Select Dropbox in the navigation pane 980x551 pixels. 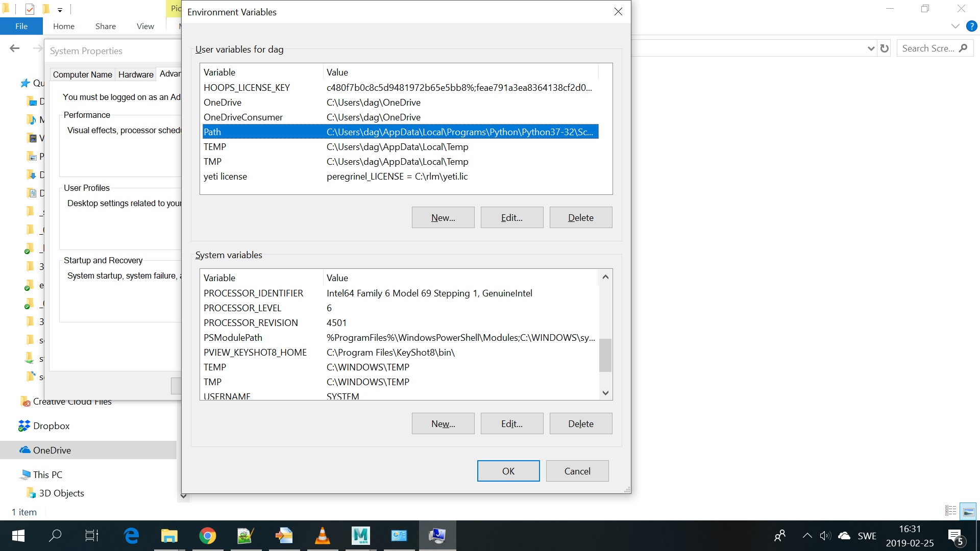coord(51,426)
